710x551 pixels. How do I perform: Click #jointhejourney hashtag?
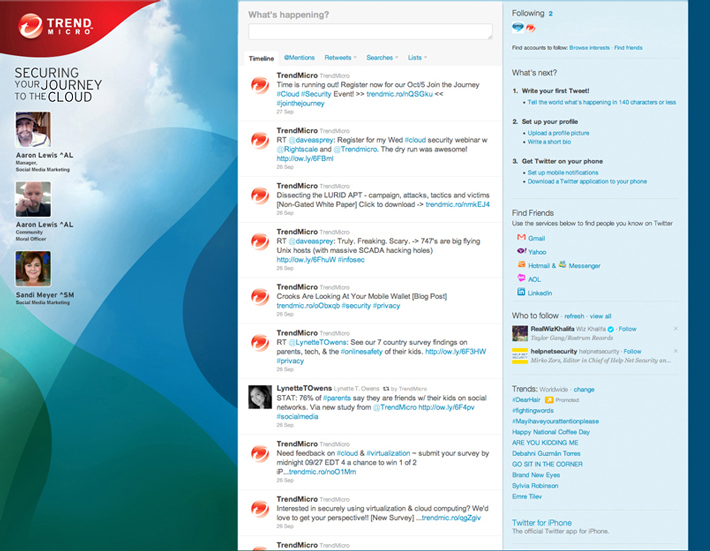pyautogui.click(x=300, y=103)
